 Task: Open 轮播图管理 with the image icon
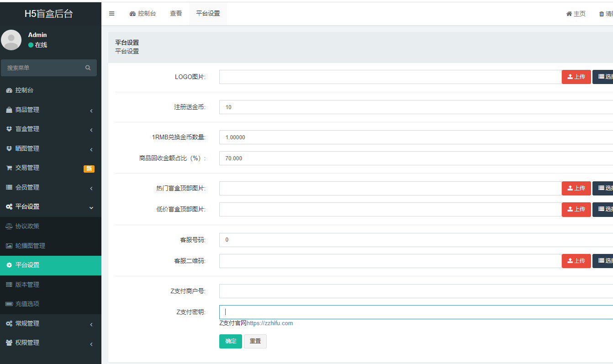point(30,246)
